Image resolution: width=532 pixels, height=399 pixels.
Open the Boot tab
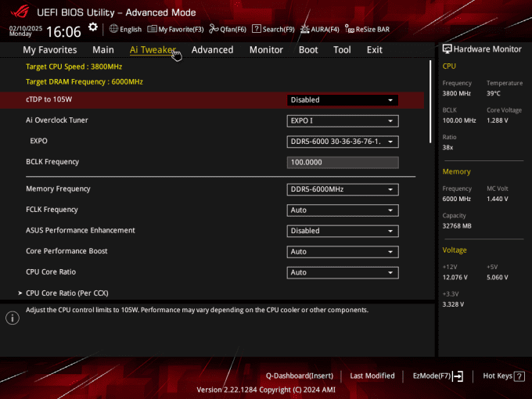pyautogui.click(x=308, y=50)
